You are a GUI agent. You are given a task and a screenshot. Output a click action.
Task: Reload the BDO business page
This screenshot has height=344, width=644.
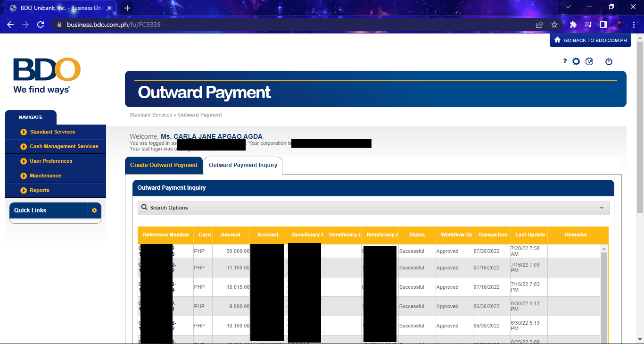41,25
